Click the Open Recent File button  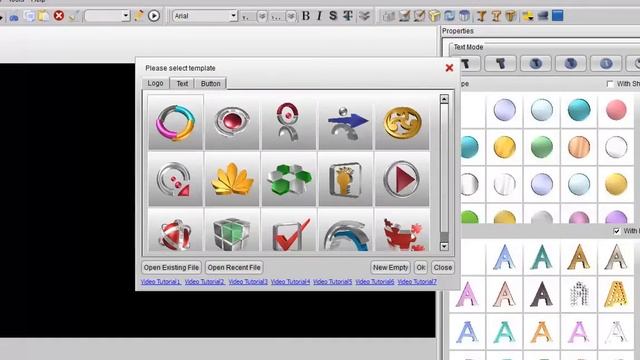pos(234,267)
